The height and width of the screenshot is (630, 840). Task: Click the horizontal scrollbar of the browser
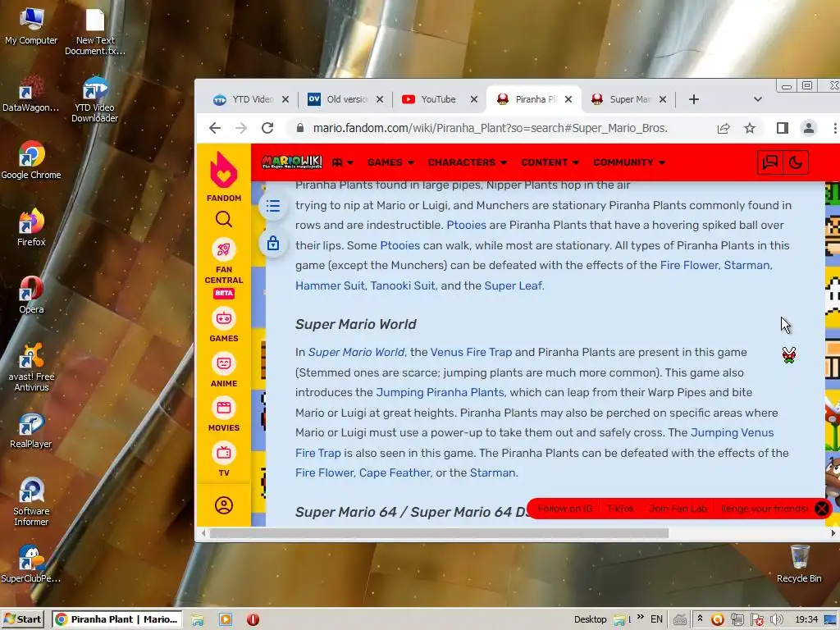click(x=439, y=533)
